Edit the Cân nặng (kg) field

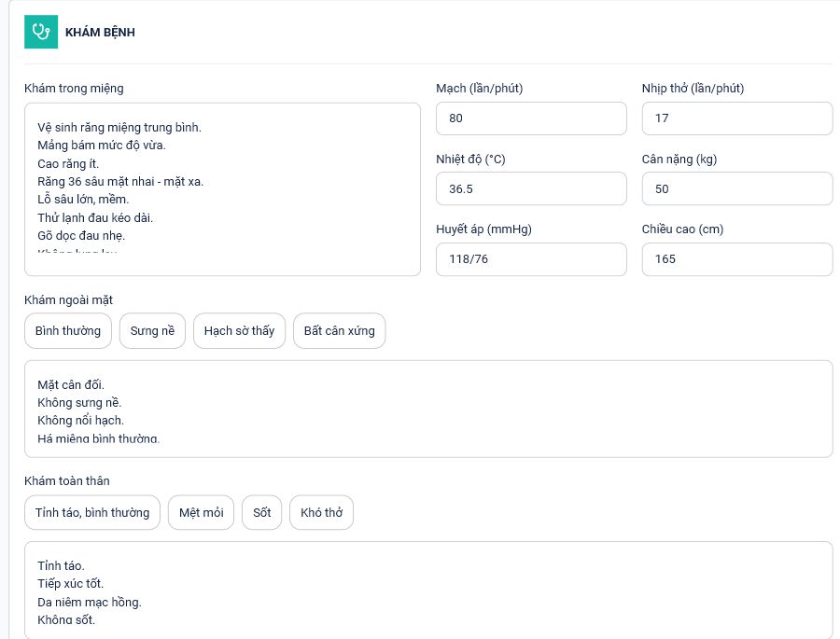[x=737, y=188]
